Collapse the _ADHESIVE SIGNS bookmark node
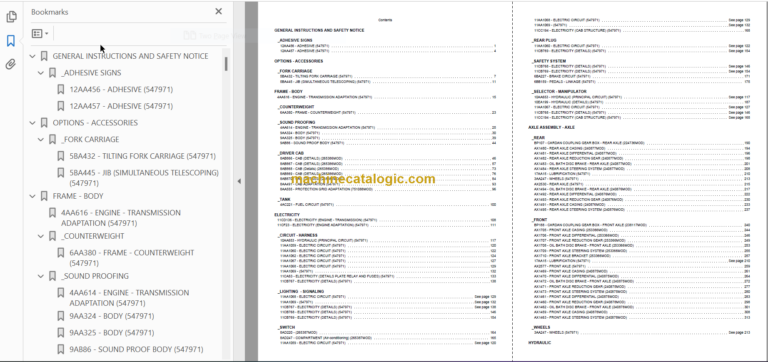Screen dimensions: 768x362 tap(41, 73)
